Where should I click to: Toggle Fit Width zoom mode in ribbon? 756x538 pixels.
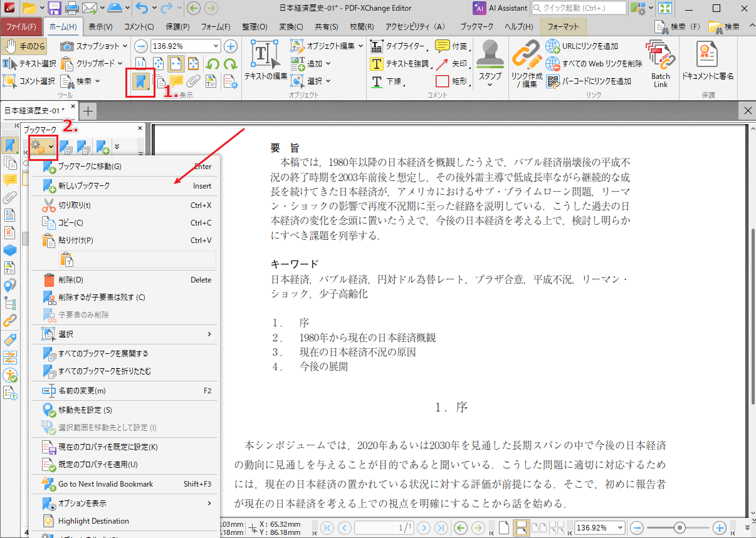[176, 63]
